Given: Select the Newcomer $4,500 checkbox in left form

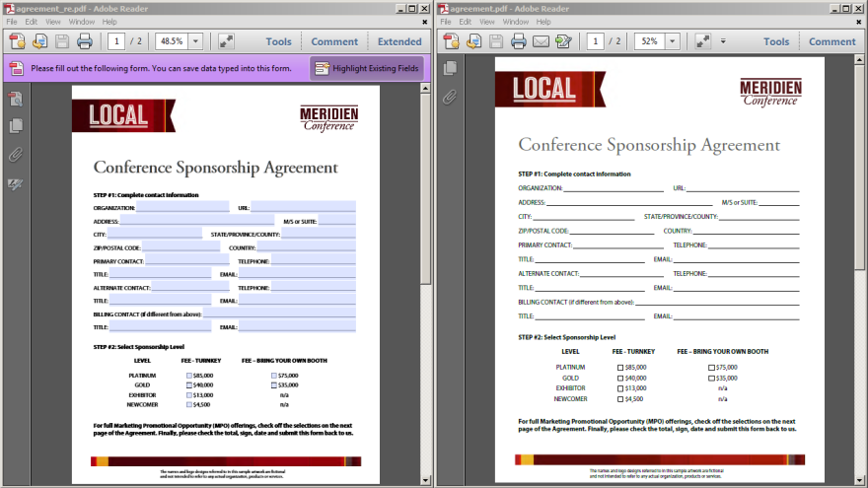Looking at the screenshot, I should (x=189, y=404).
